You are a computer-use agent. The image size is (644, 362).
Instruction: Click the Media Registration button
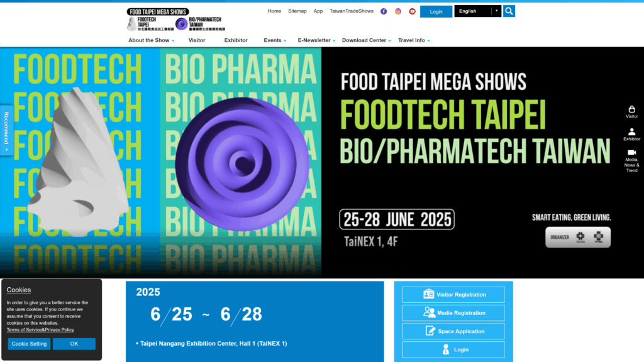pyautogui.click(x=453, y=313)
